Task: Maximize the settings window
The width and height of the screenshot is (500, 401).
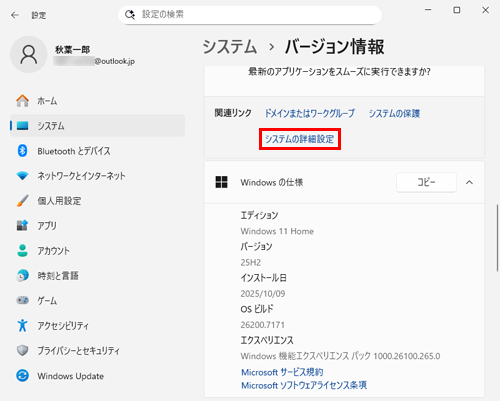Action: tap(457, 10)
